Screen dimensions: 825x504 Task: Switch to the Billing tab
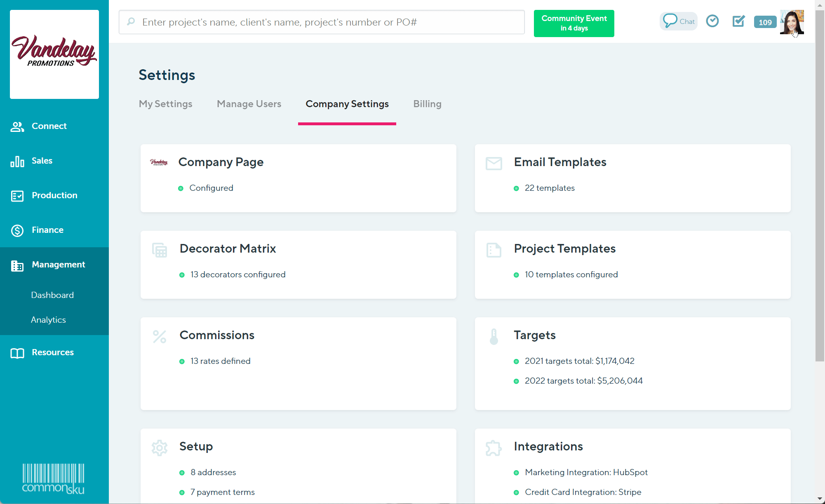[x=427, y=104]
